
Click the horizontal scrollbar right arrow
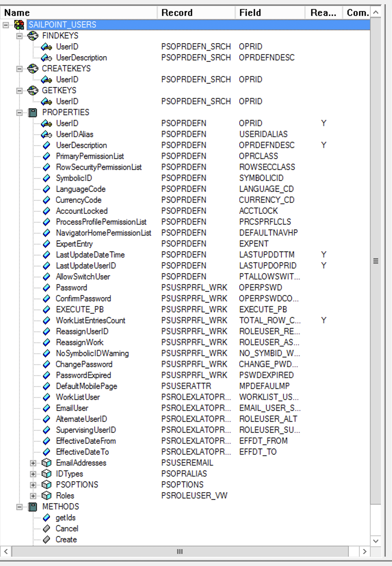click(x=365, y=551)
